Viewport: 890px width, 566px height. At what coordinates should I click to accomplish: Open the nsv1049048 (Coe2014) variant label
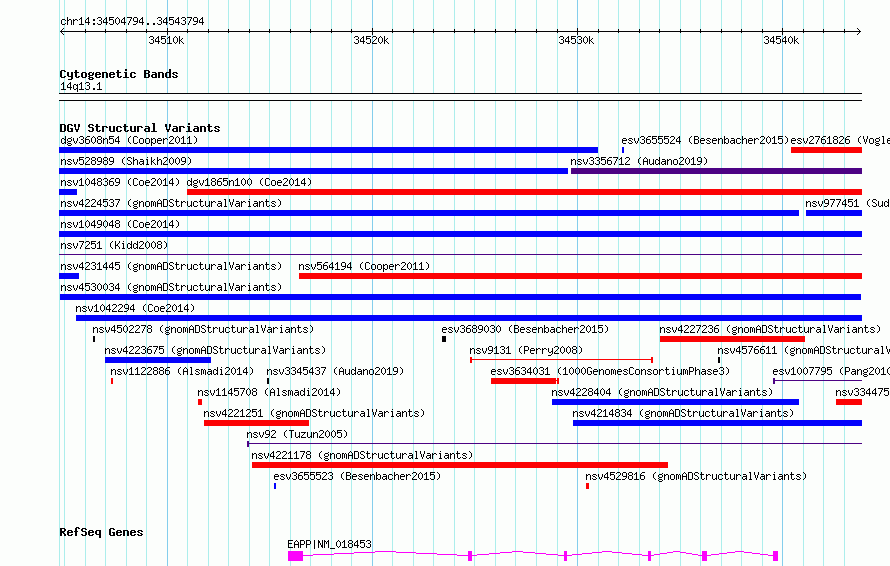[120, 224]
